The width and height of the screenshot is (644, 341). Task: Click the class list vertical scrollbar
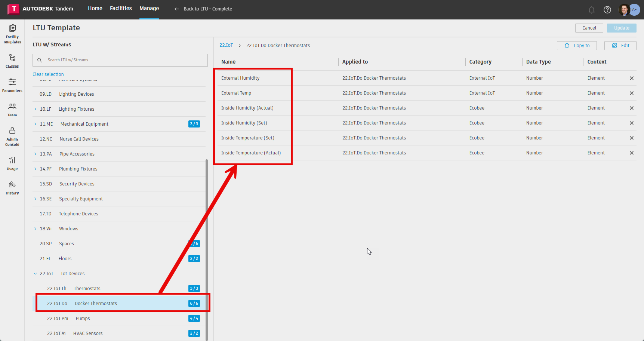(207, 250)
